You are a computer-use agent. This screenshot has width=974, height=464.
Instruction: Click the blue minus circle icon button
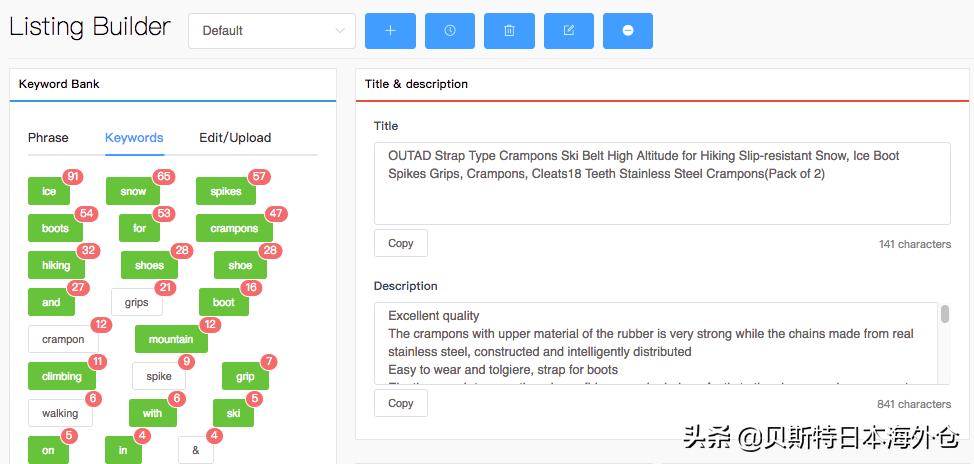point(628,31)
